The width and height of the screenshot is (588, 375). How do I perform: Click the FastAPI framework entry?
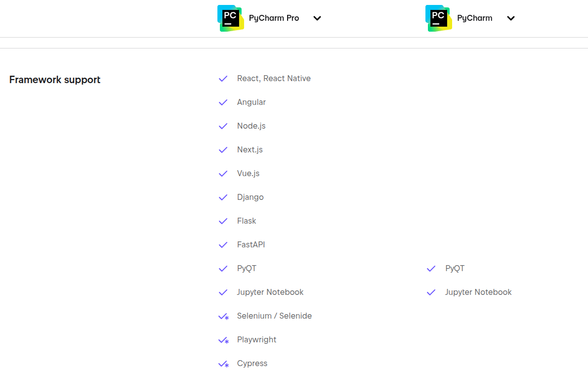pyautogui.click(x=251, y=244)
